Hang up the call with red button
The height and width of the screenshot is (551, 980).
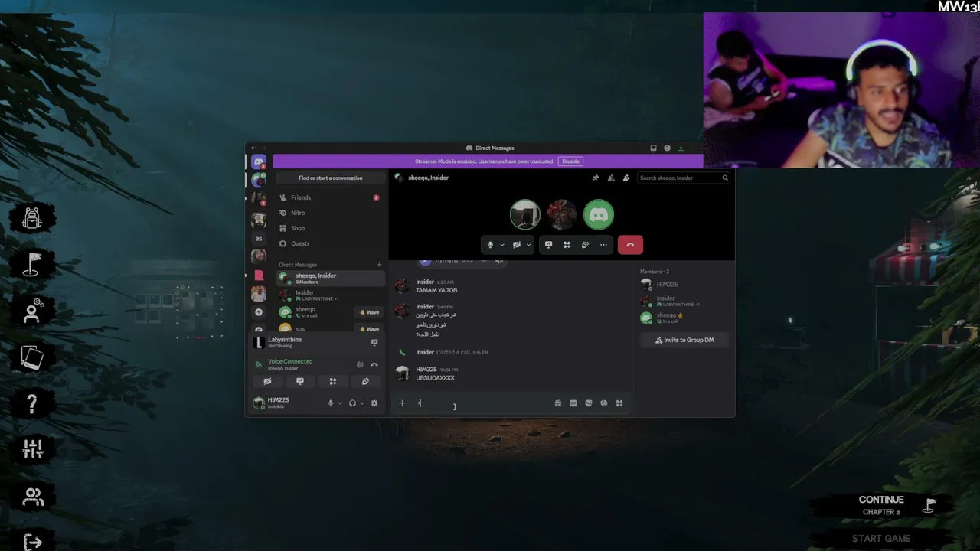[630, 245]
